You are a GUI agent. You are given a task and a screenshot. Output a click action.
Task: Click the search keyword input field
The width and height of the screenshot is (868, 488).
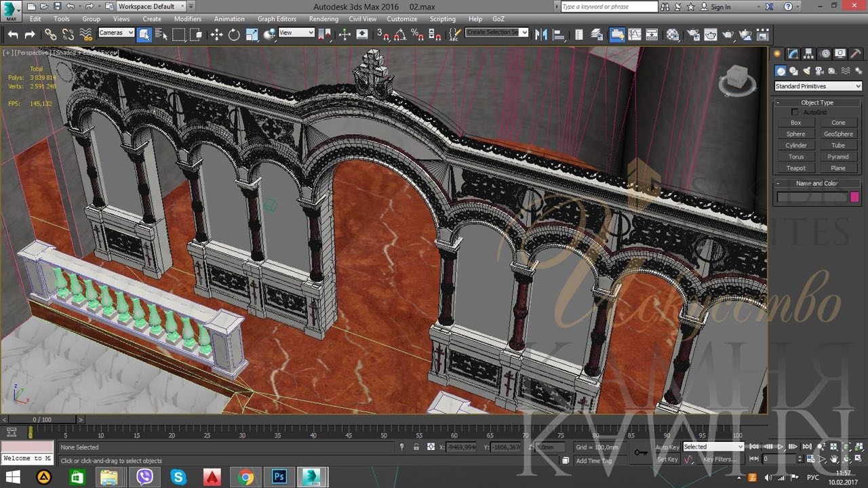610,6
